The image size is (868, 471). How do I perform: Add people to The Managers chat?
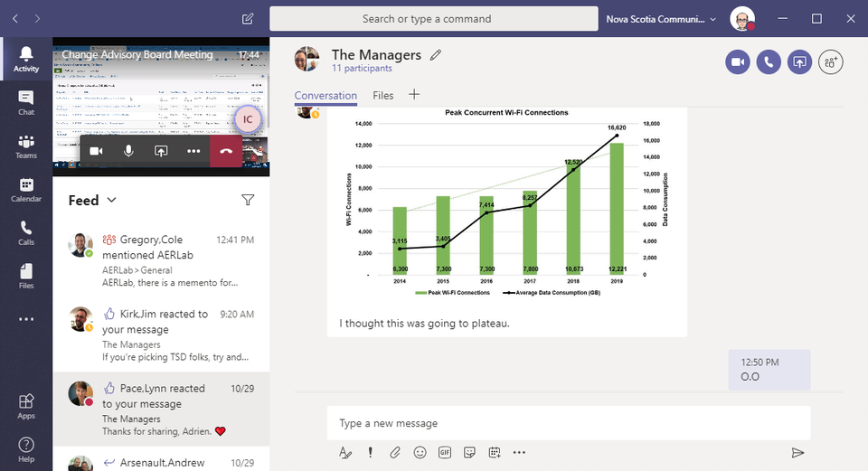click(830, 61)
